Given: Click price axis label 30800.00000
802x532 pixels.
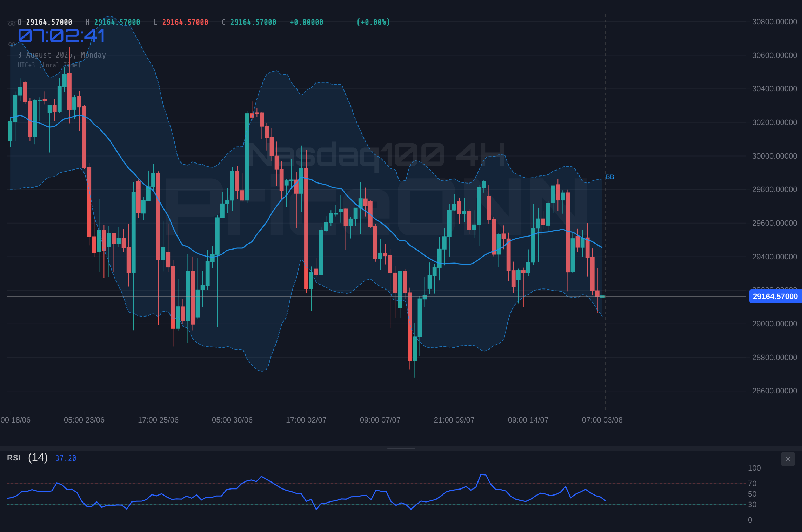Looking at the screenshot, I should point(775,22).
